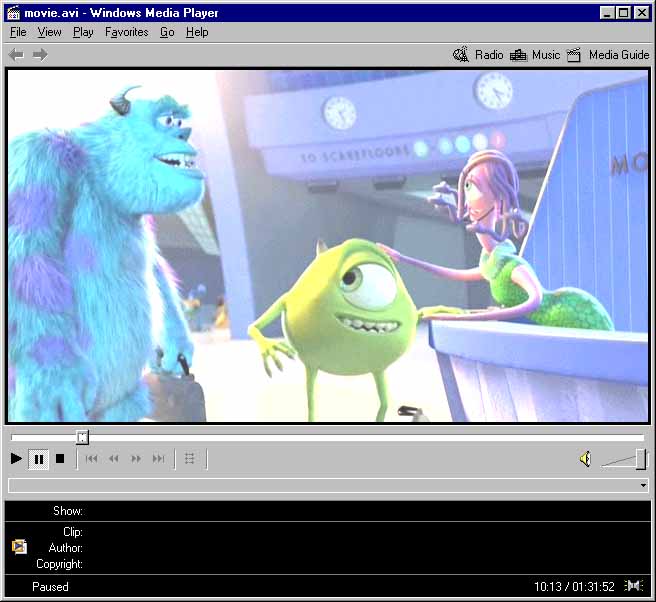Click the elapsed time 10:13 / 01:31:52
Image resolution: width=656 pixels, height=602 pixels.
[x=574, y=587]
